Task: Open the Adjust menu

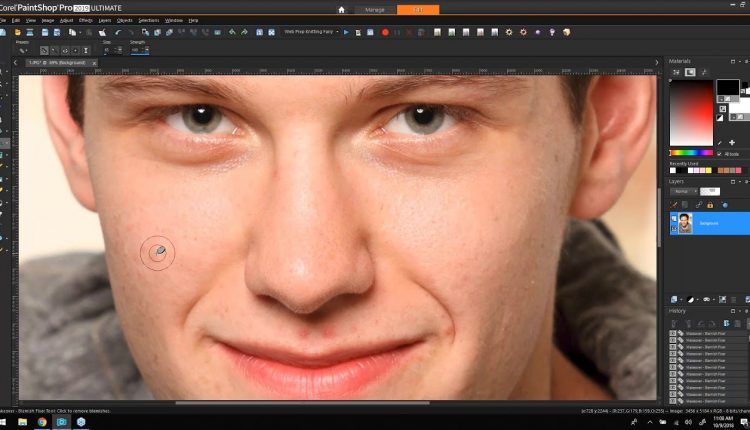Action: (x=66, y=21)
